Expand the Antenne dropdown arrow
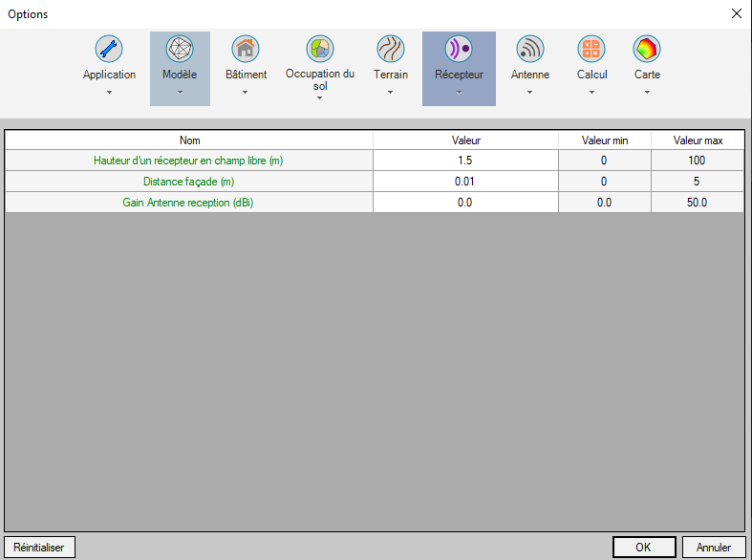 [529, 92]
